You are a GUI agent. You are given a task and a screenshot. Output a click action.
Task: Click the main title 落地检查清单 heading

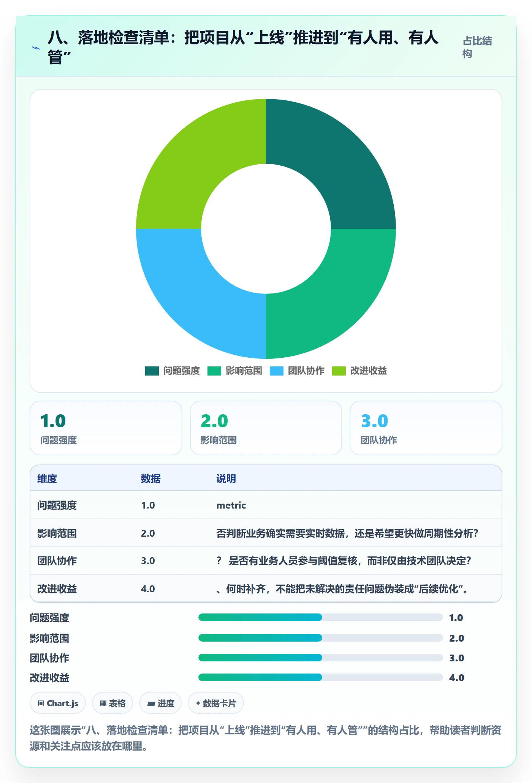click(x=243, y=48)
